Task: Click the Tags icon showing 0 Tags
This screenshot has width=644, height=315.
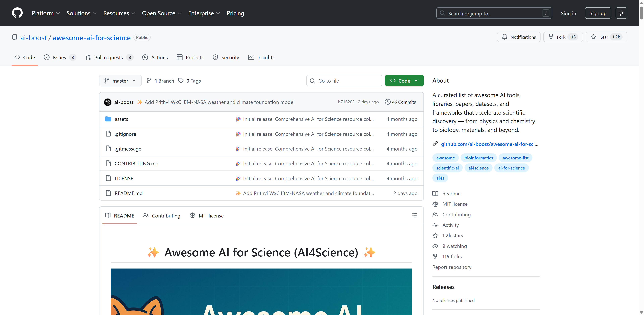Action: tap(181, 81)
